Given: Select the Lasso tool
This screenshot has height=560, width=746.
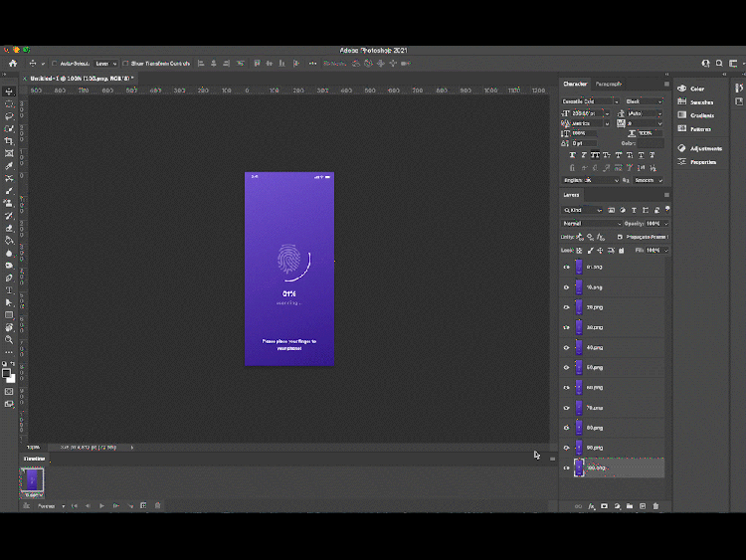Looking at the screenshot, I should coord(9,116).
